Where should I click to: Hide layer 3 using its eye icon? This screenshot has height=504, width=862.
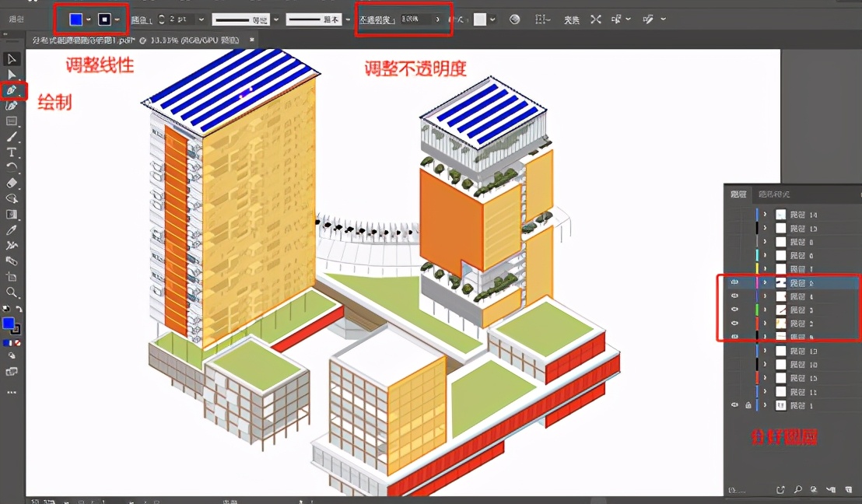(x=735, y=310)
